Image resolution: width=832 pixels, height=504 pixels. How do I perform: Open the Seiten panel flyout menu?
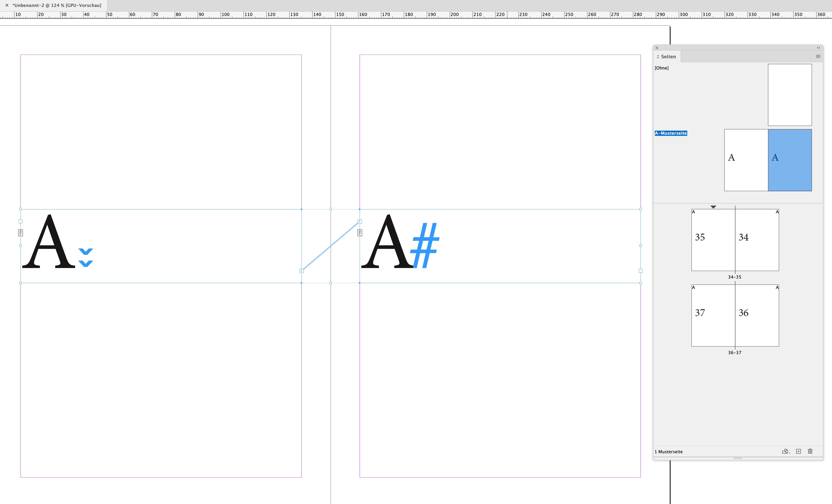818,56
